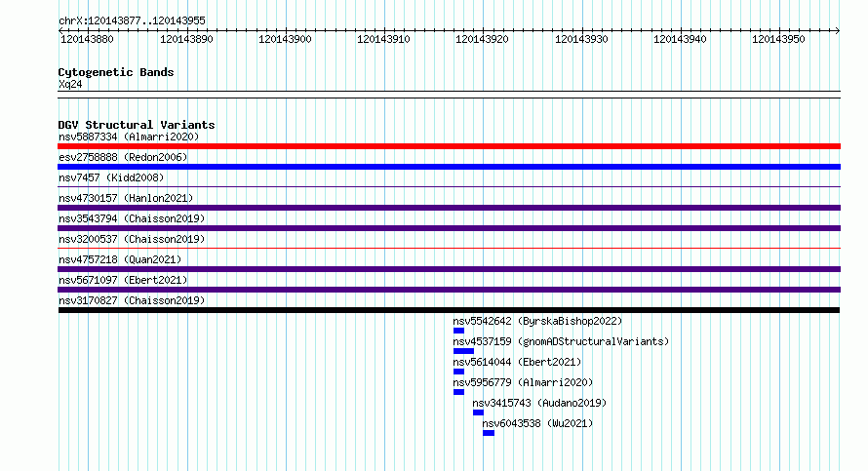Click ruler position 120143910

pyautogui.click(x=383, y=39)
